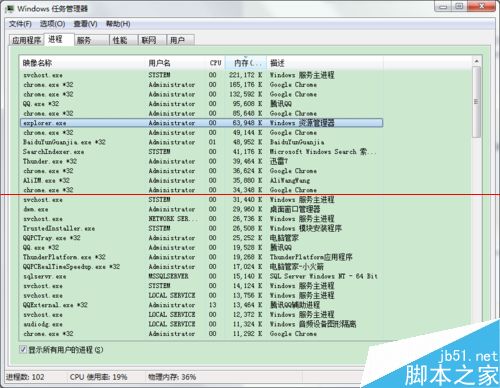
Task: Select the SearchIndexer.exe process
Action: [201, 152]
